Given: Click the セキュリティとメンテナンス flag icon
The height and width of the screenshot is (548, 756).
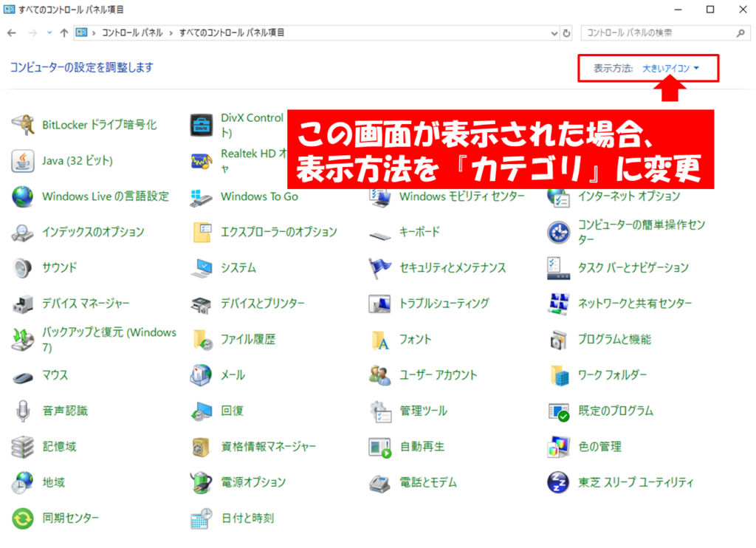Looking at the screenshot, I should coord(380,268).
